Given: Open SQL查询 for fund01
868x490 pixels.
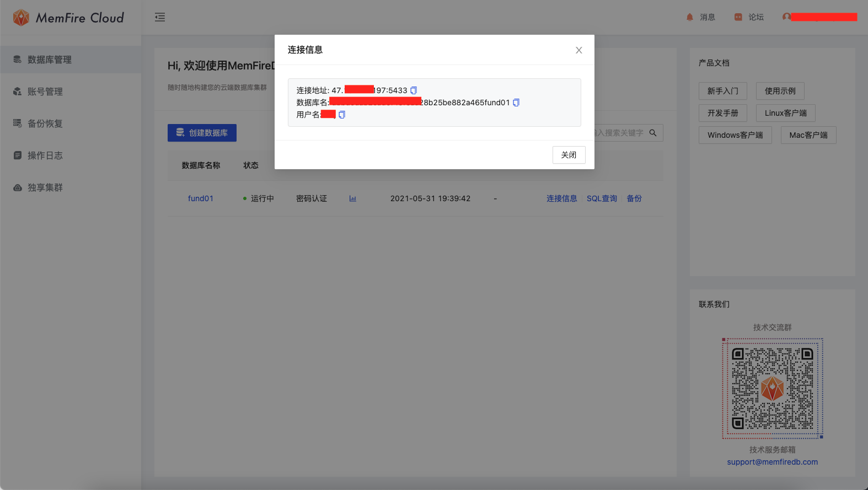Looking at the screenshot, I should [602, 198].
